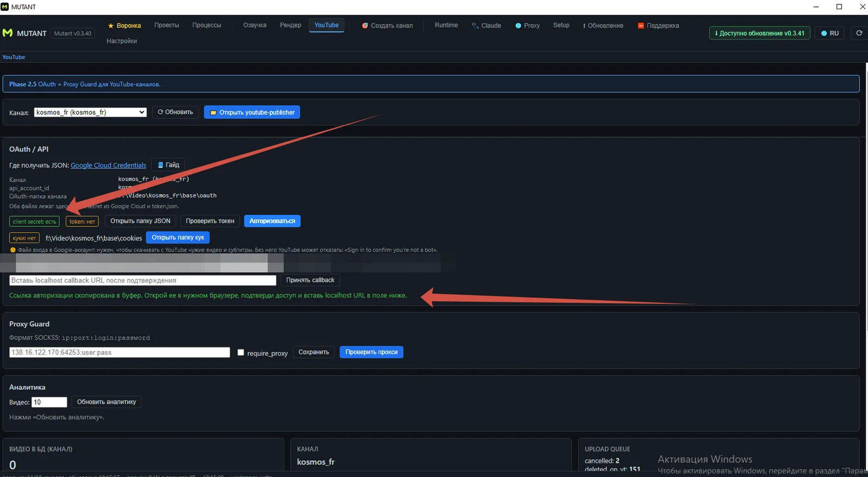Select the YouTube tab
Image resolution: width=868 pixels, height=477 pixels.
pyautogui.click(x=327, y=26)
